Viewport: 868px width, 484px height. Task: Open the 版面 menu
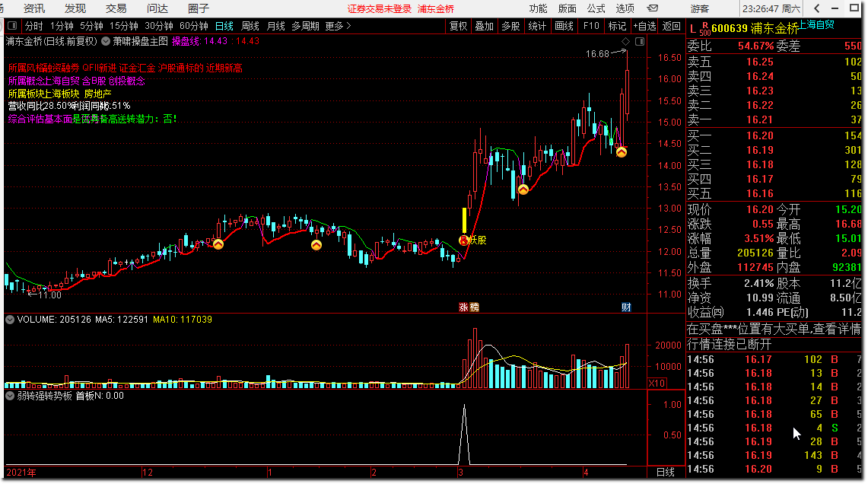coord(568,8)
